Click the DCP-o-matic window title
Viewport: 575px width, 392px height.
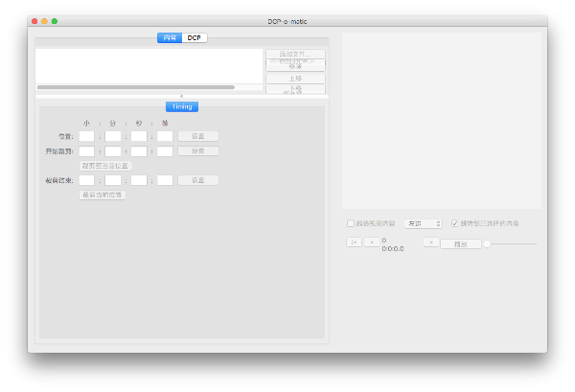(x=287, y=22)
